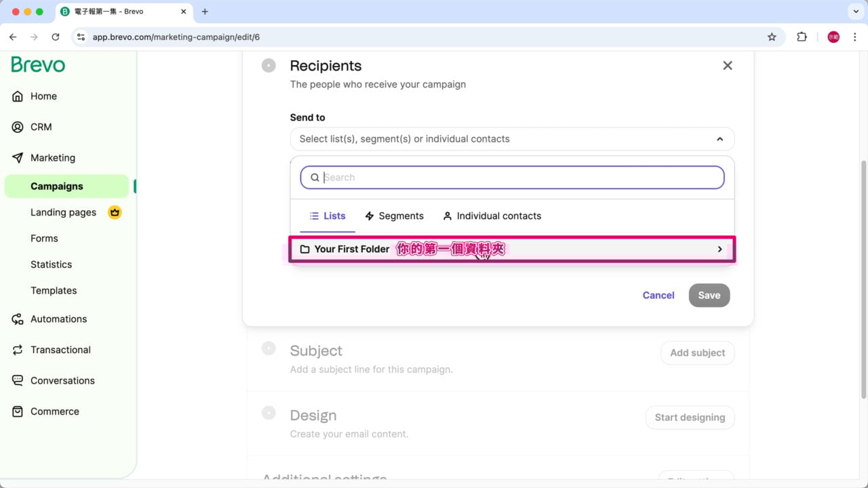Collapse the Send to dropdown
The image size is (868, 488).
719,139
